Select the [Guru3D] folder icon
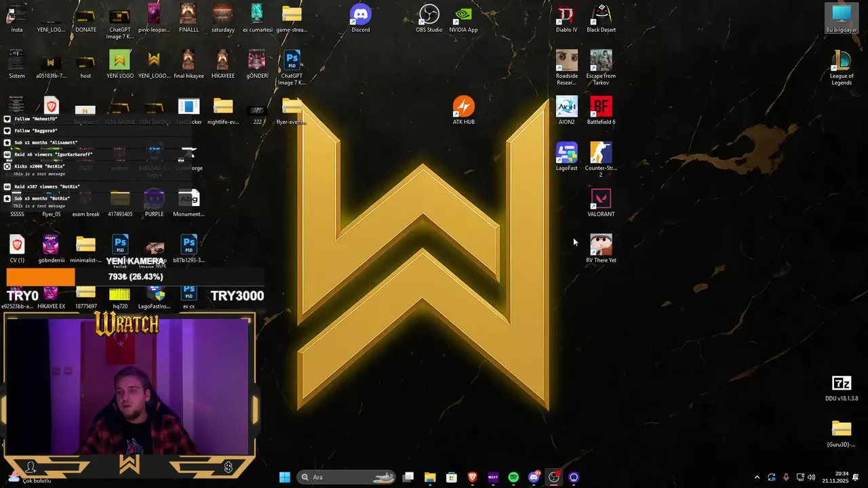Image resolution: width=868 pixels, height=488 pixels. pyautogui.click(x=842, y=434)
